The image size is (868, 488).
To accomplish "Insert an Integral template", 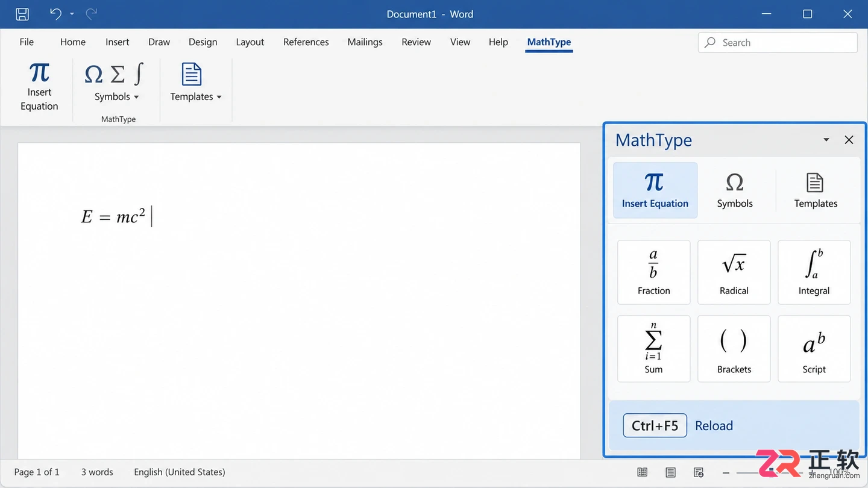I will click(x=814, y=272).
